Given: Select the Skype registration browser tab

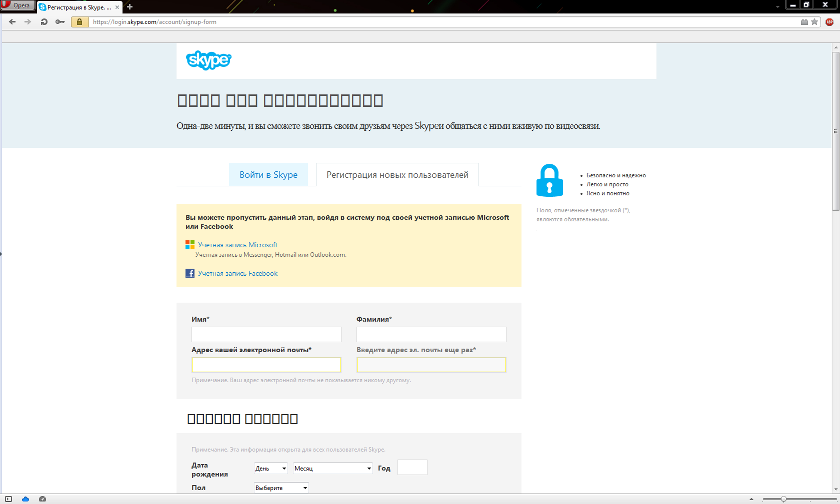Looking at the screenshot, I should 79,7.
